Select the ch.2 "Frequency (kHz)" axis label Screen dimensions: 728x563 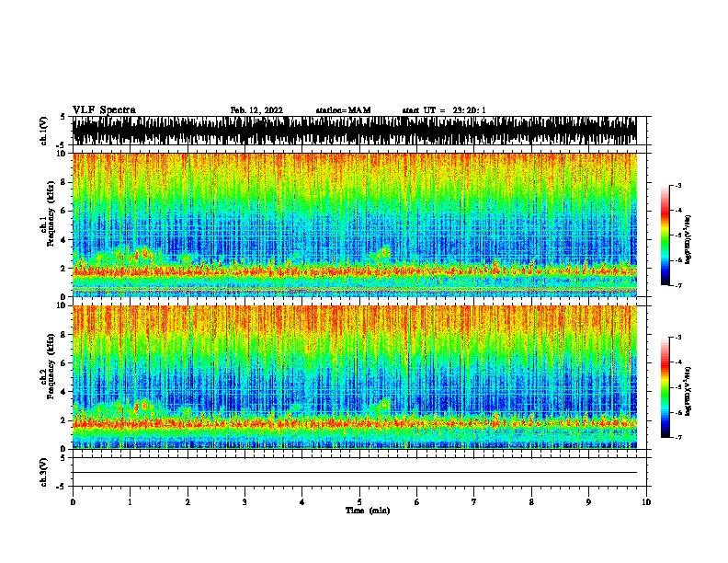tap(51, 366)
